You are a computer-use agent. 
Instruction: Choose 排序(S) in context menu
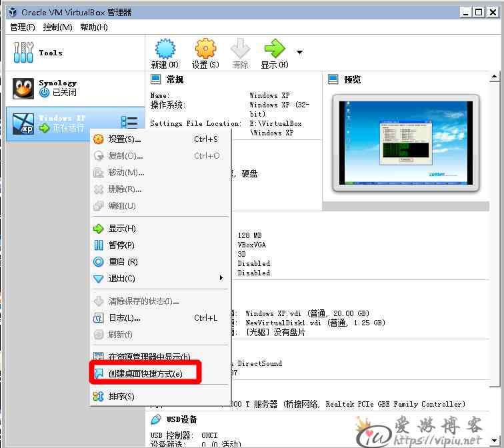coord(161,396)
